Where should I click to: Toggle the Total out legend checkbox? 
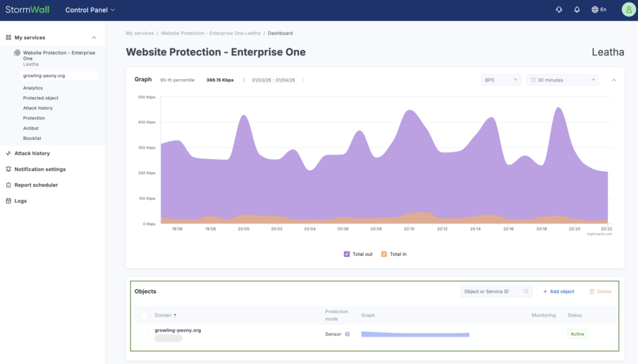[347, 254]
